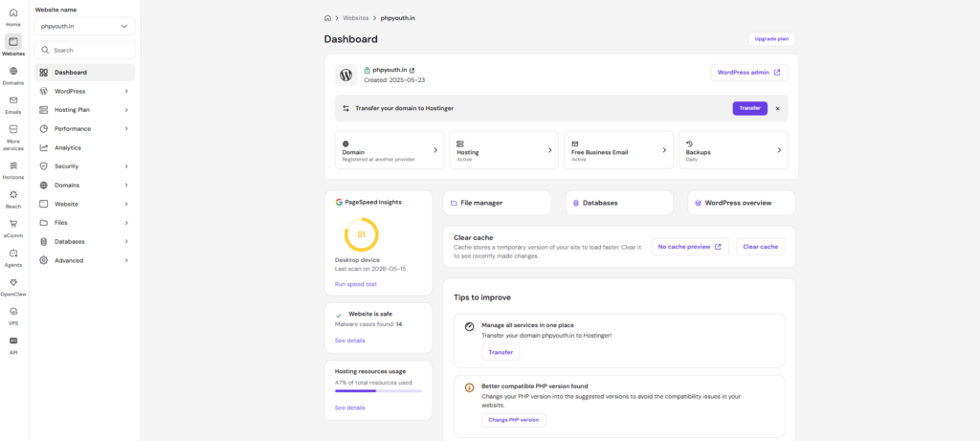Open the Reach icon
The image size is (980, 441).
click(x=13, y=195)
